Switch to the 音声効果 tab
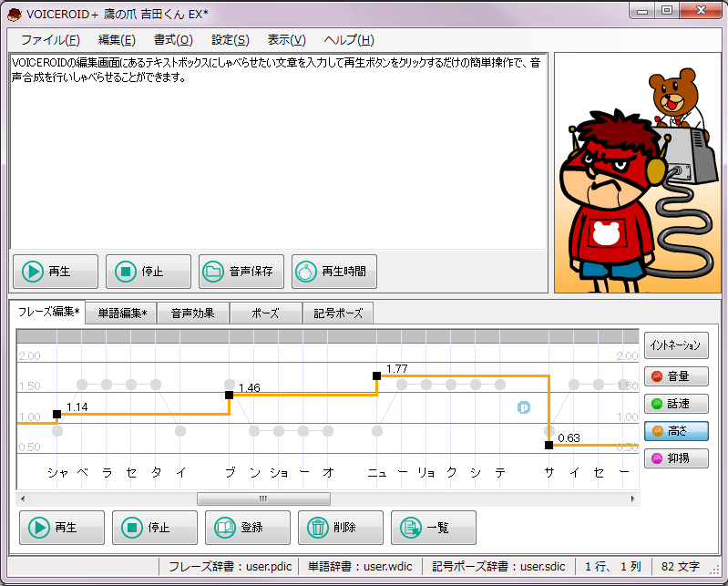This screenshot has width=728, height=586. [192, 314]
